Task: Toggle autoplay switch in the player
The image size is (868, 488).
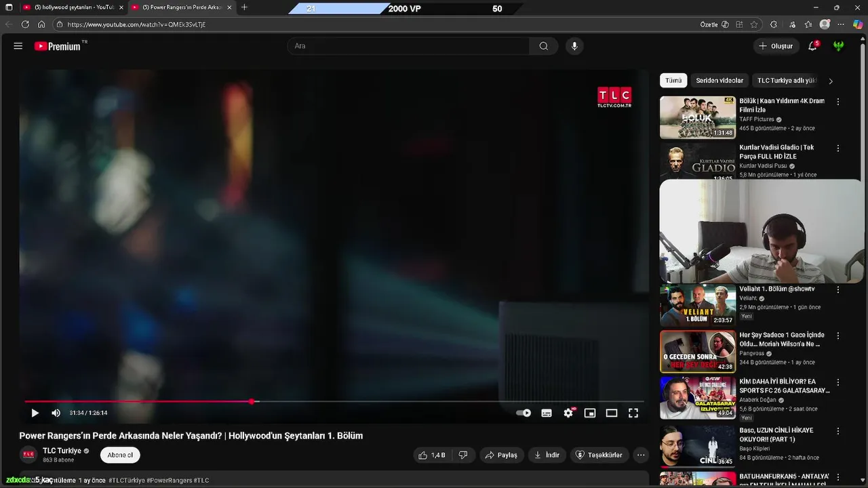Action: pyautogui.click(x=524, y=413)
